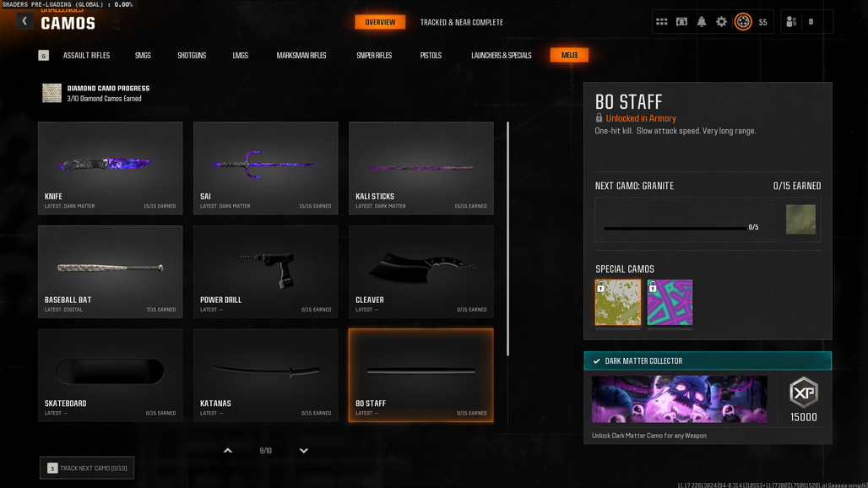Open the Power Drill weapon card

[266, 272]
